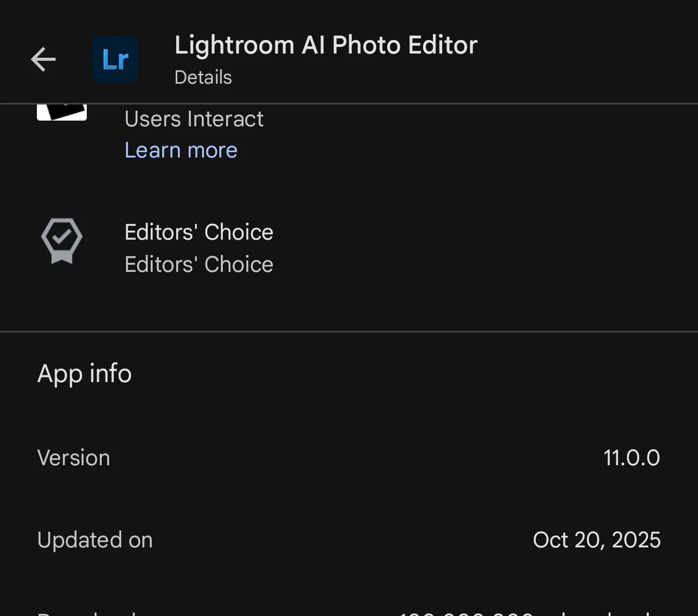
Task: Click the version number 11.0.0
Action: pyautogui.click(x=631, y=458)
